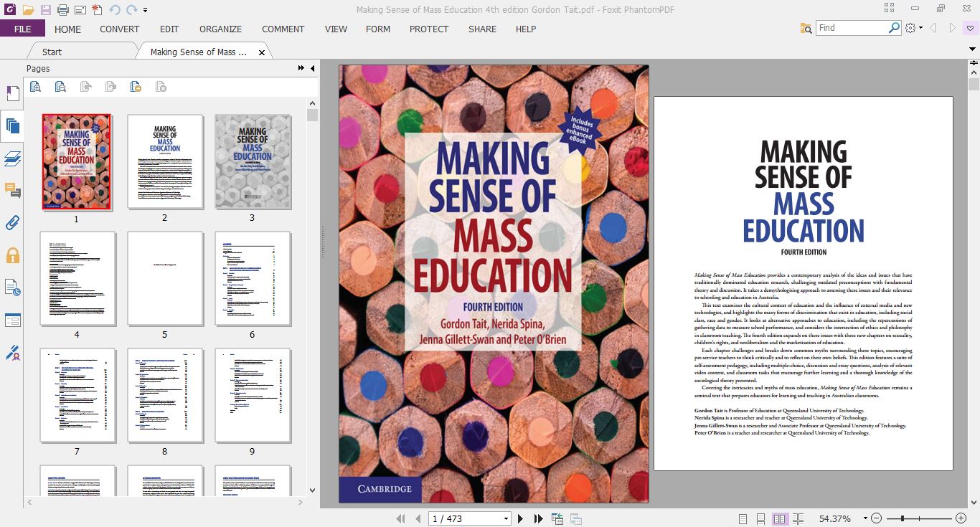Open the SHARE ribbon tab
The image size is (980, 527).
coord(482,29)
